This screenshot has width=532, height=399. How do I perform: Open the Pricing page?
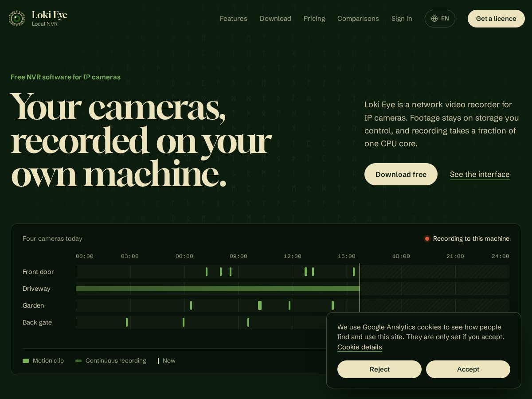314,19
